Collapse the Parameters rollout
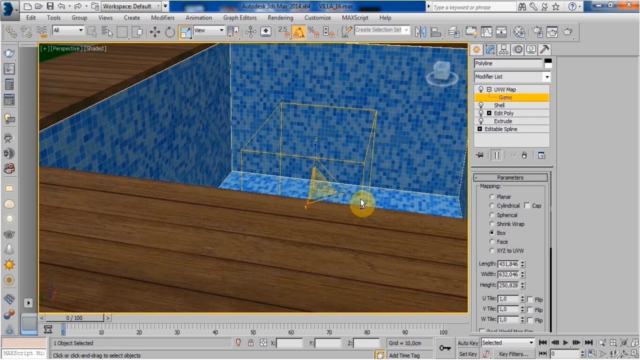This screenshot has height=360, width=640. (x=510, y=178)
